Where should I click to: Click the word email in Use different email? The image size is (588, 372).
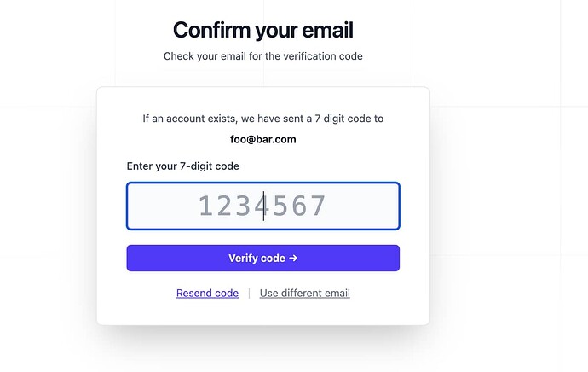(x=336, y=294)
